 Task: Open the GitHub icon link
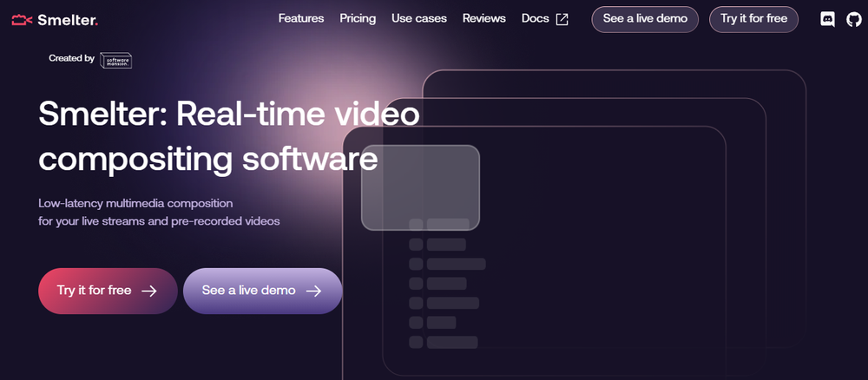[854, 20]
